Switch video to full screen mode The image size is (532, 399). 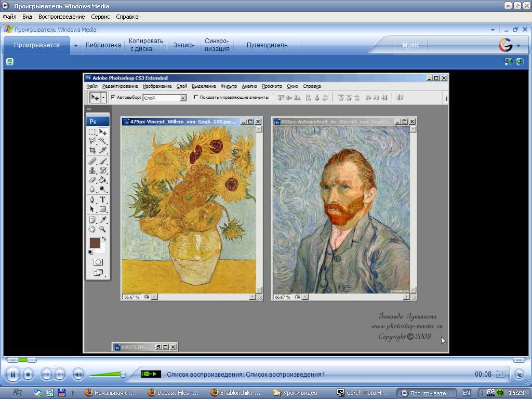pos(508,62)
